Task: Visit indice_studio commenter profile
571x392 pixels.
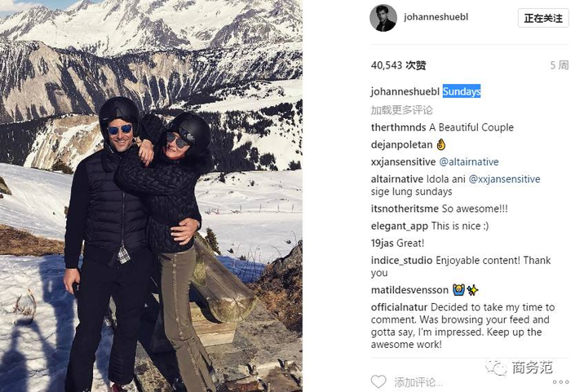Action: pyautogui.click(x=401, y=261)
